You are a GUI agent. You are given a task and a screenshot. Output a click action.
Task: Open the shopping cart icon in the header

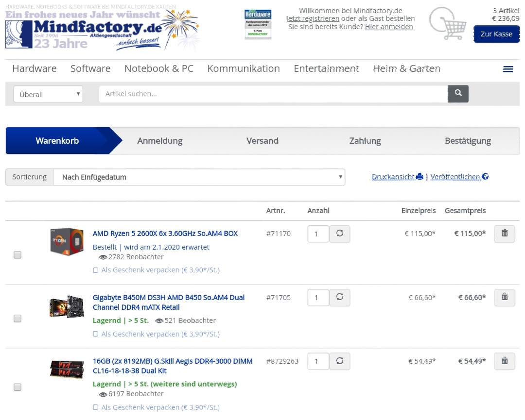[x=448, y=23]
